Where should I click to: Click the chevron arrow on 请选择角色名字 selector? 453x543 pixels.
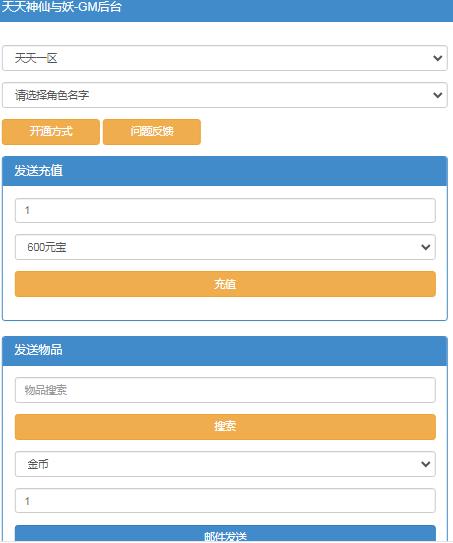[438, 95]
